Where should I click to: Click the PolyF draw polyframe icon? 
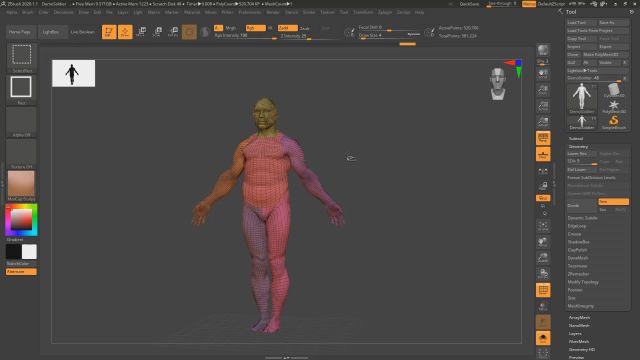point(543,290)
